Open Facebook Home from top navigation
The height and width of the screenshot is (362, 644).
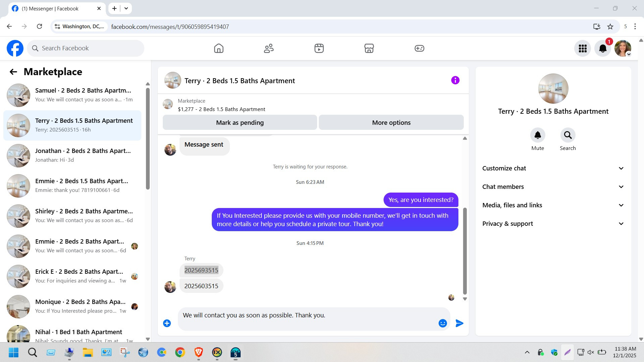click(218, 48)
